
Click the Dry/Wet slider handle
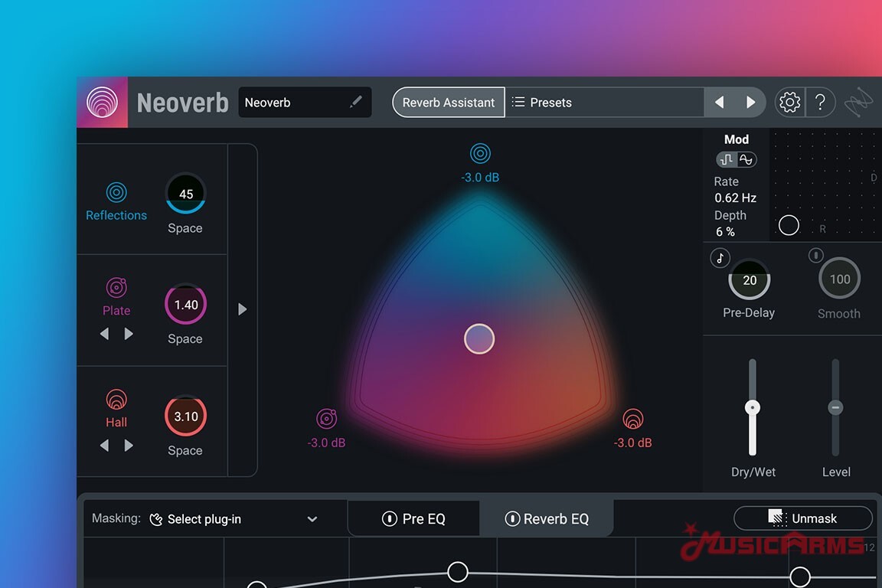point(753,408)
